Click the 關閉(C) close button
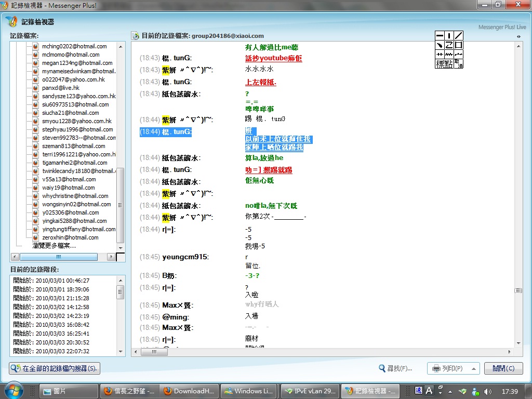This screenshot has width=532, height=399. pos(503,368)
